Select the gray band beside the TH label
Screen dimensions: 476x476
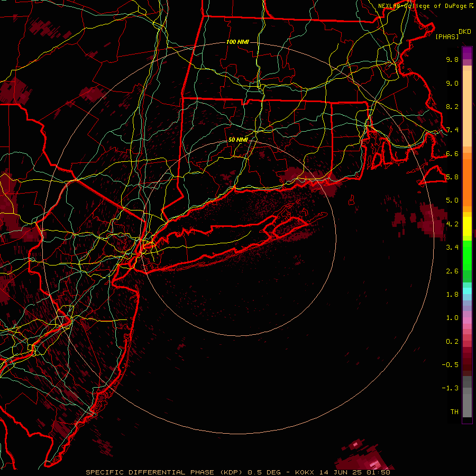click(467, 406)
